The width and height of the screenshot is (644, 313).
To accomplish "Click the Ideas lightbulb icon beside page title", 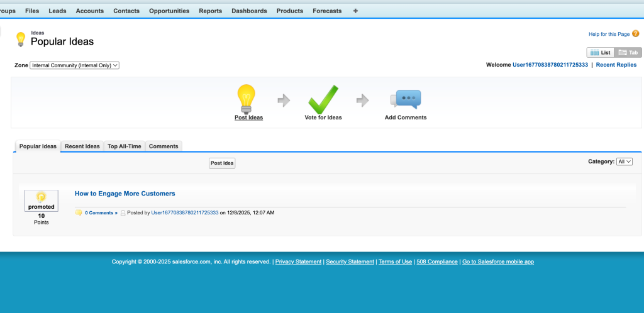I will [21, 40].
